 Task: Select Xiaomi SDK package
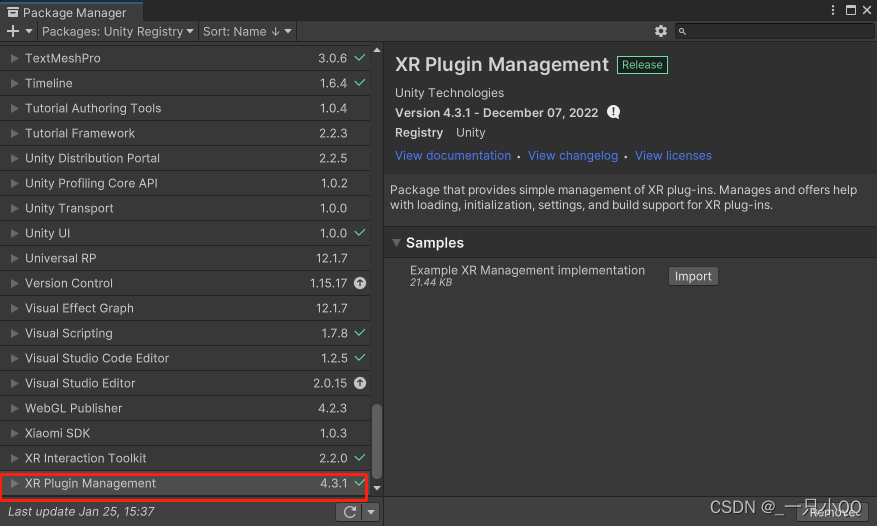(x=185, y=433)
